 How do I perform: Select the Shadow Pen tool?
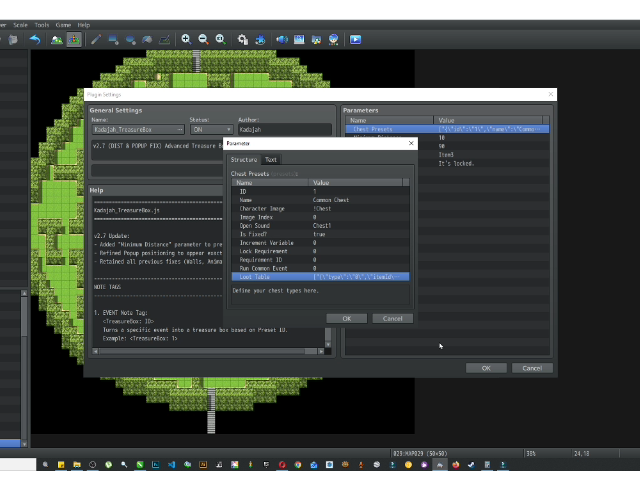tap(164, 40)
